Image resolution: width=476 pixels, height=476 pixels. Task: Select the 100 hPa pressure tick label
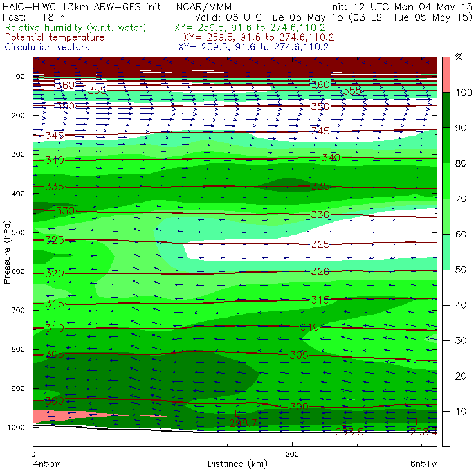(x=18, y=77)
